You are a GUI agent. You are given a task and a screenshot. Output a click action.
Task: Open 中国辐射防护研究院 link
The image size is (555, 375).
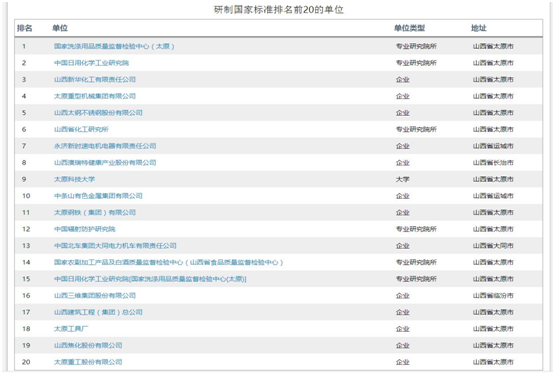pyautogui.click(x=85, y=229)
